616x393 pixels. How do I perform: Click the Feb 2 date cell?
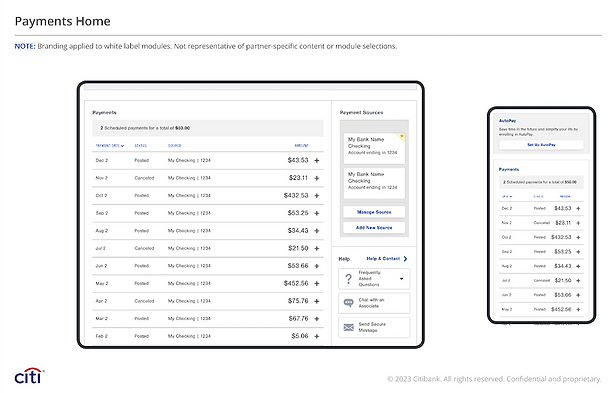coord(101,336)
